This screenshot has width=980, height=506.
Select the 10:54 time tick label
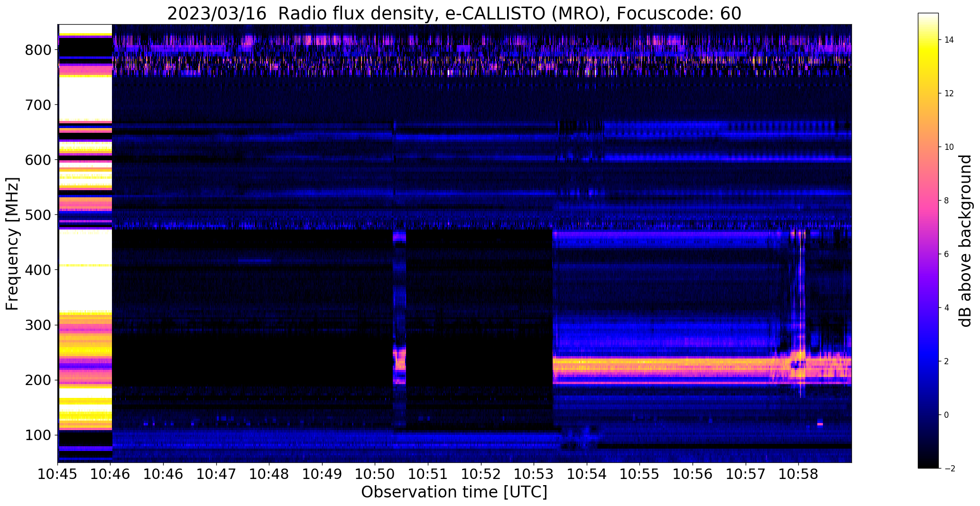(x=587, y=474)
